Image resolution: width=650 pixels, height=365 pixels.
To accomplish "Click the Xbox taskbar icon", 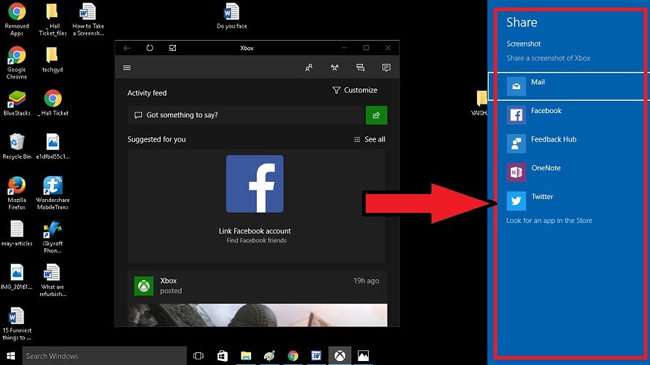I will point(340,356).
